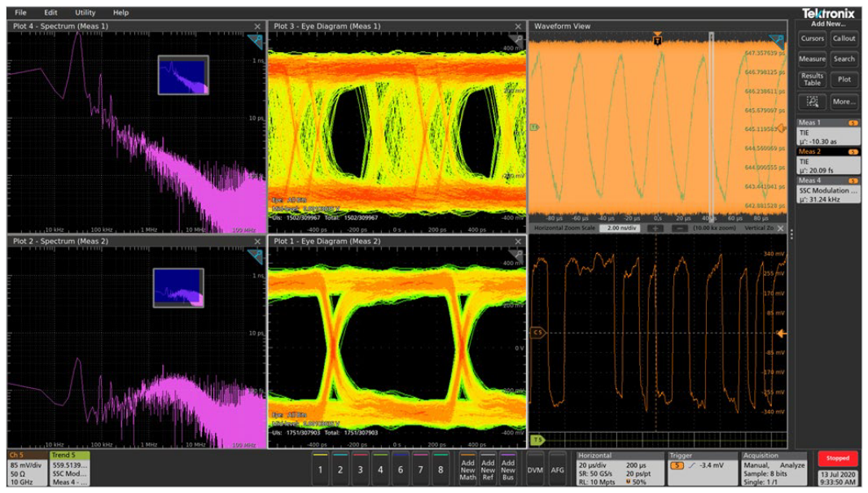Viewport: 868px width, 493px height.
Task: Click Add New Math button
Action: (470, 471)
